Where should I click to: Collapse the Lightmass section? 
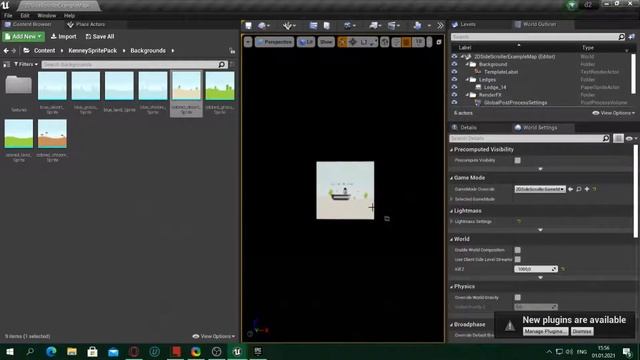451,211
